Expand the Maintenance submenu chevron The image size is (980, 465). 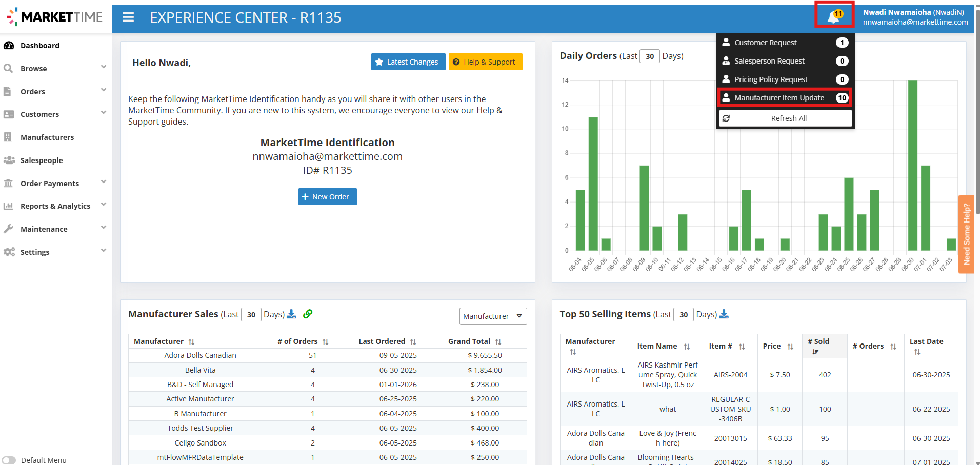tap(104, 227)
